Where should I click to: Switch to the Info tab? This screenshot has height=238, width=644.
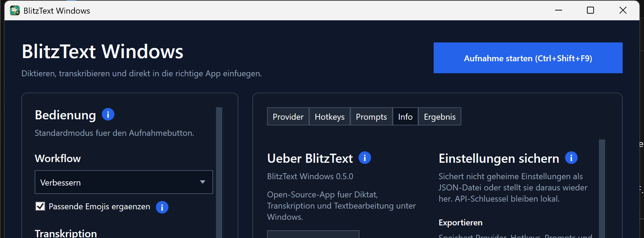pos(405,117)
